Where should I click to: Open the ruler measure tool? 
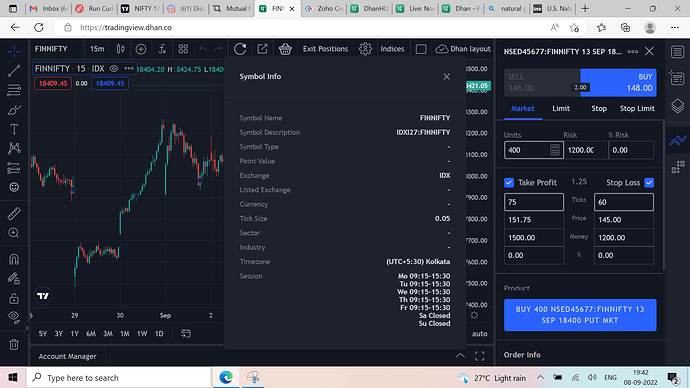click(14, 214)
